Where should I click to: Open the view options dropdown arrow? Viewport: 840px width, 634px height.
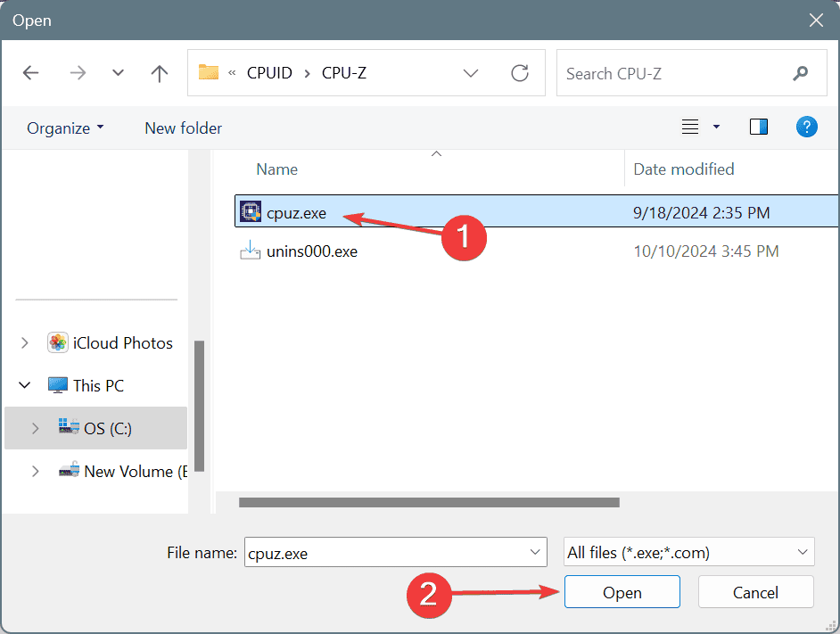[716, 127]
